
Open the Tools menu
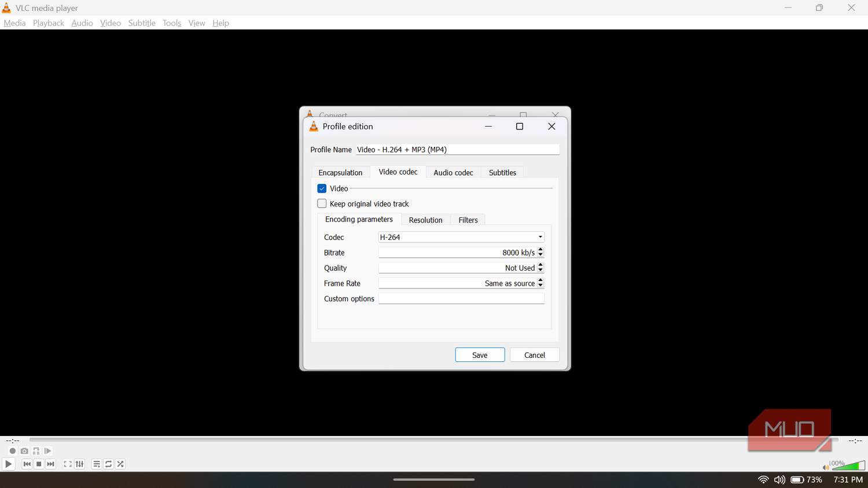(172, 23)
